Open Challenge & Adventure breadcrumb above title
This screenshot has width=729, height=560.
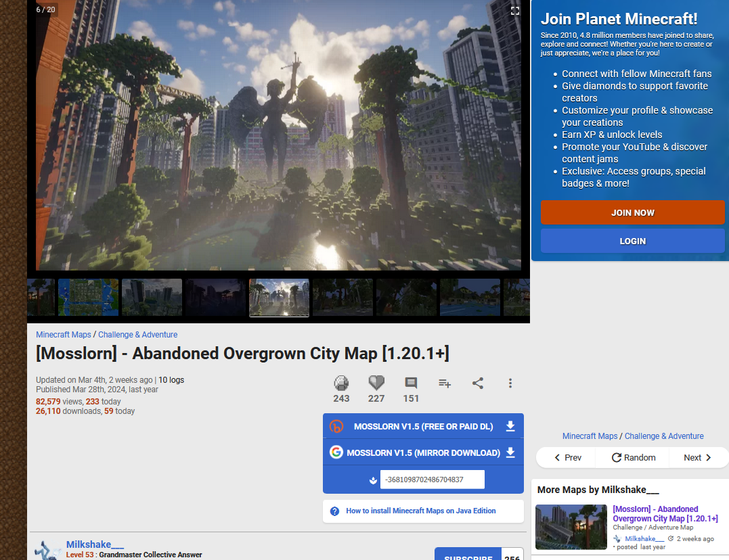pyautogui.click(x=137, y=335)
